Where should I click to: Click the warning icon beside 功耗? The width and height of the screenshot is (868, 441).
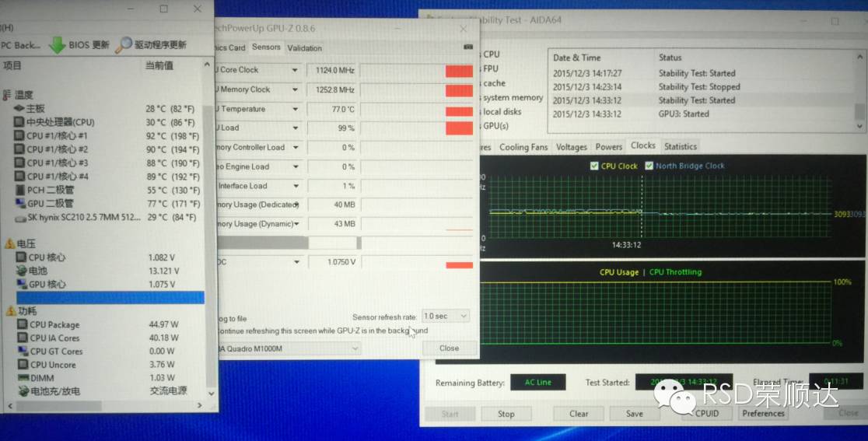pos(11,311)
